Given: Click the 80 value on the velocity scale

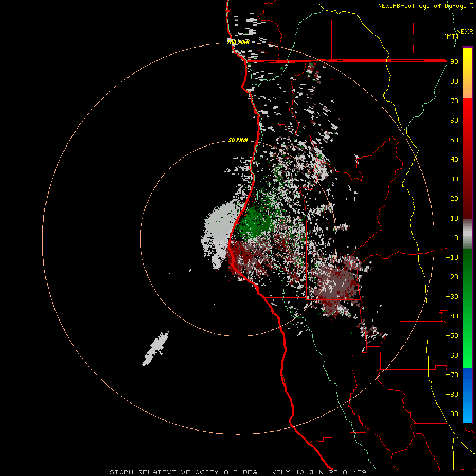Looking at the screenshot, I should (454, 81).
